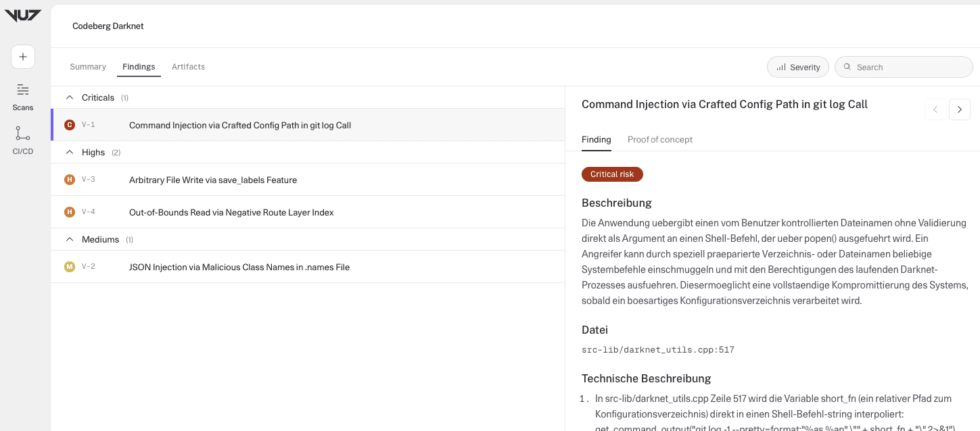
Task: Select the Findings tab
Action: pyautogui.click(x=139, y=67)
